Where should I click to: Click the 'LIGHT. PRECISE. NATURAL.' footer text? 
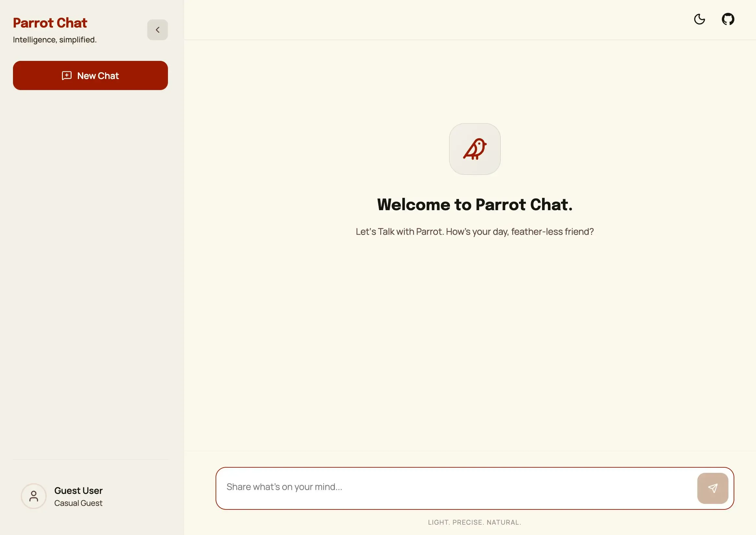point(474,522)
